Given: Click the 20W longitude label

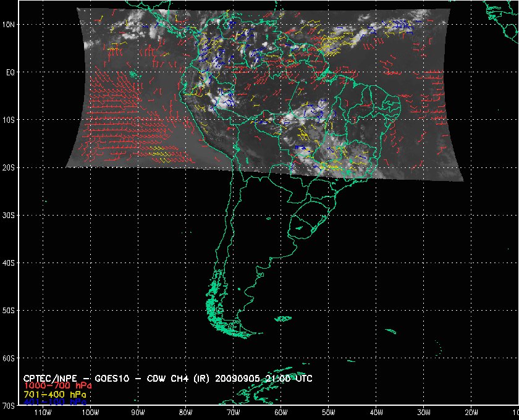Looking at the screenshot, I should coord(471,413).
